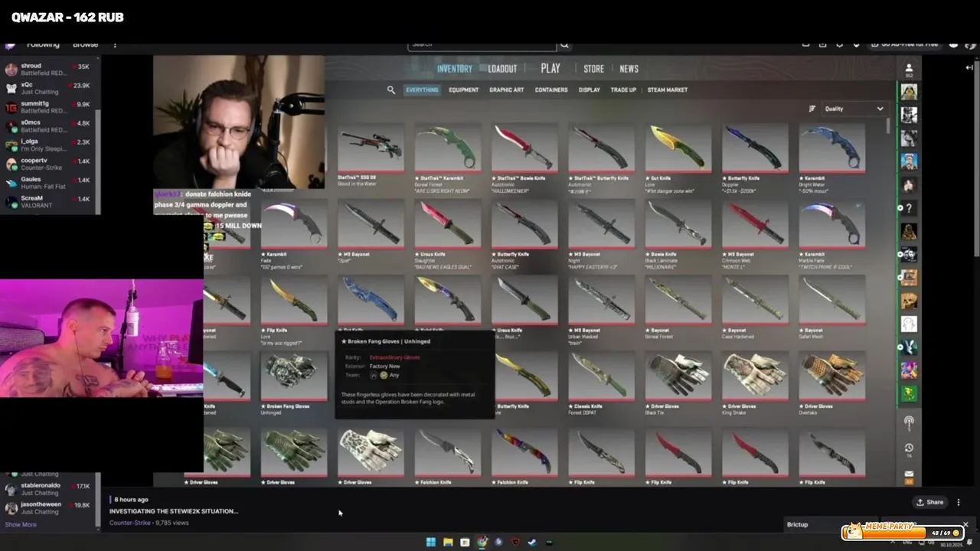
Task: Open shroud's channel in Twitch sidebar
Action: tap(48, 69)
